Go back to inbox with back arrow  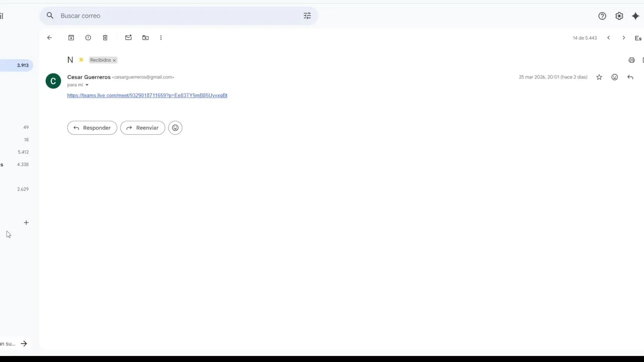point(49,38)
